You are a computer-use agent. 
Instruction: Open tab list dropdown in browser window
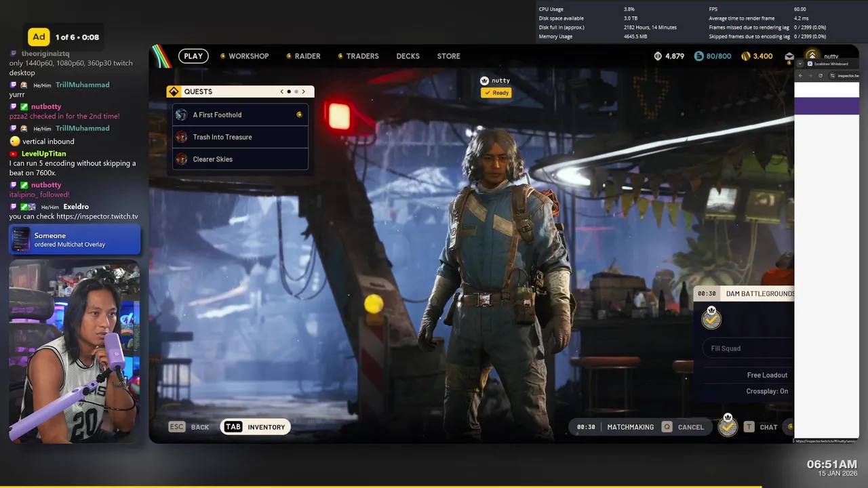(799, 64)
